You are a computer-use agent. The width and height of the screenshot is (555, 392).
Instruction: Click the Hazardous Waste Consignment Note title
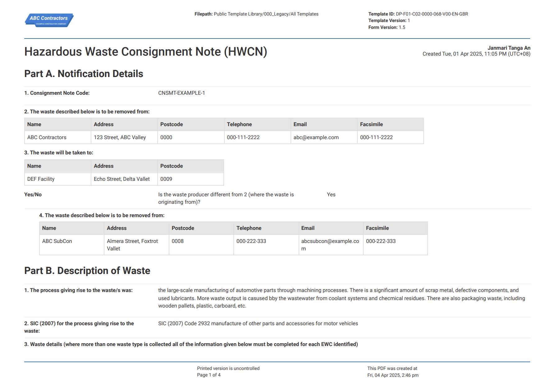(146, 52)
